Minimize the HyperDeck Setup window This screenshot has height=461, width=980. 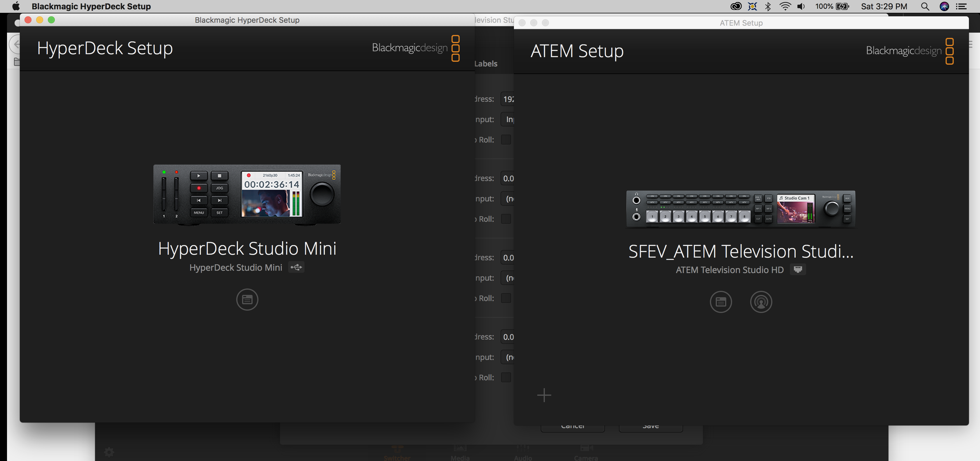tap(40, 20)
